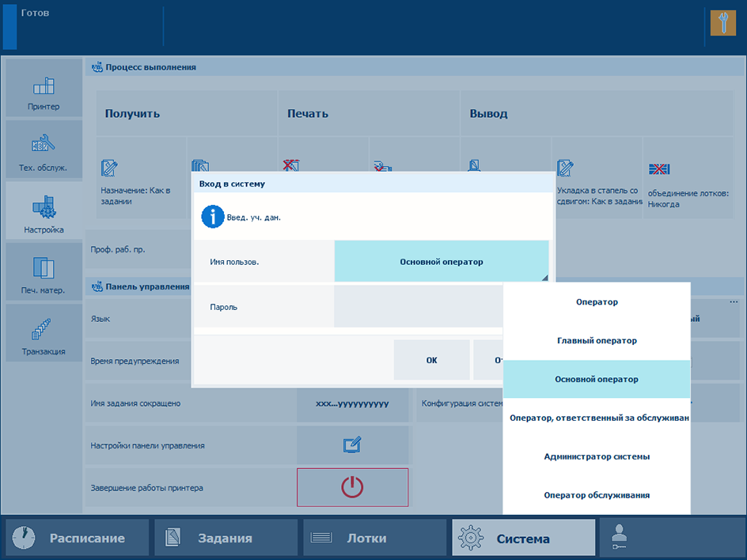Select Администратор системы in the list

(x=597, y=456)
